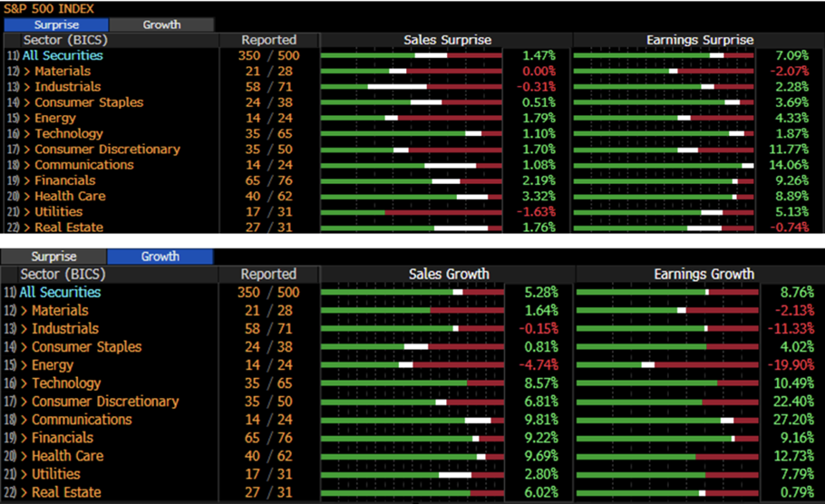This screenshot has width=825, height=504.
Task: Click 0.79% Real Estate earnings growth
Action: (x=797, y=492)
